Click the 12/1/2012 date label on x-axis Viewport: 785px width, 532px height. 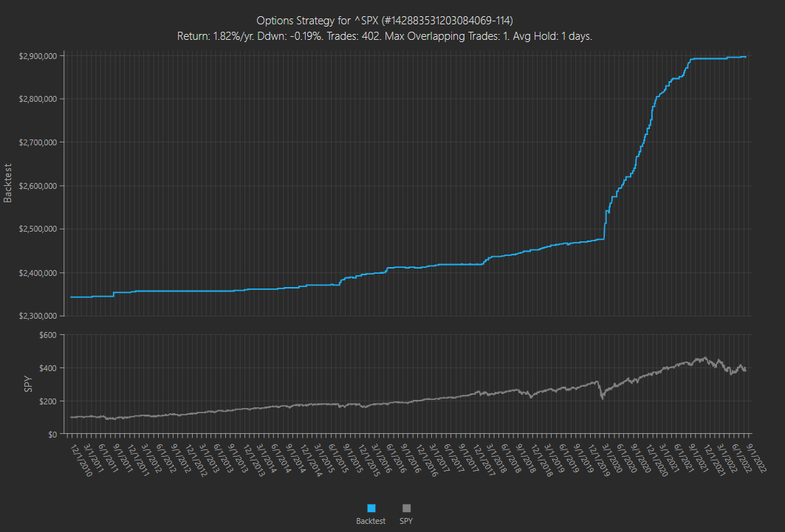(196, 460)
